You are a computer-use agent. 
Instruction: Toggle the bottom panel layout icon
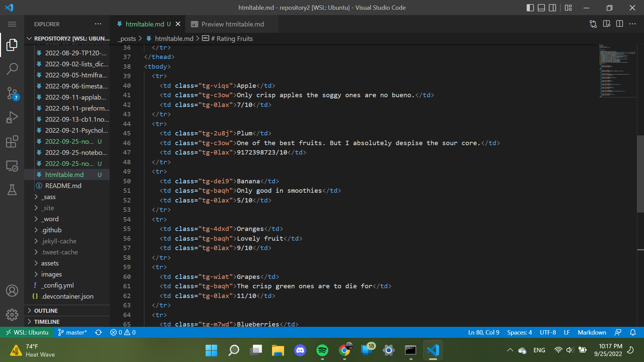[541, 8]
